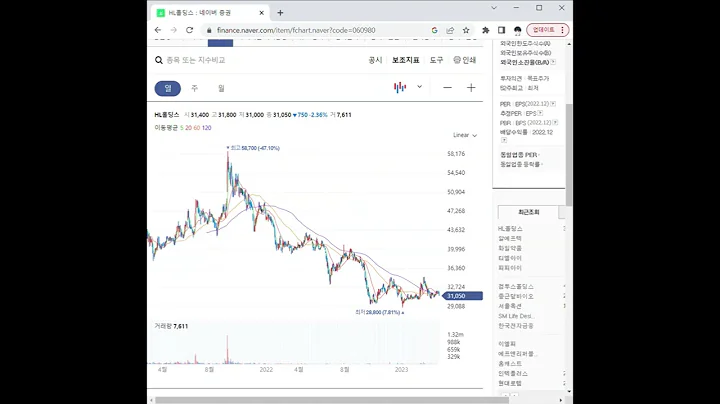Open 컴투스홀딩스 in recent list
Screen dimensions: 720x404
[x=516, y=286]
